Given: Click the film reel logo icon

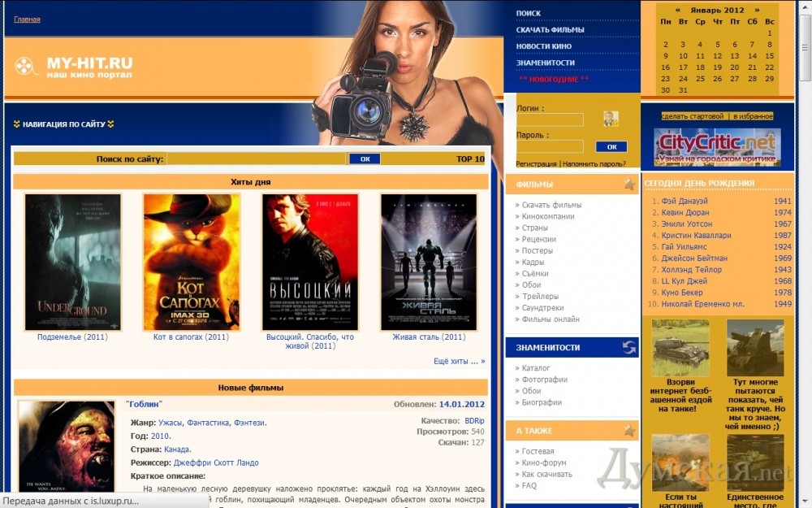Looking at the screenshot, I should (x=26, y=66).
